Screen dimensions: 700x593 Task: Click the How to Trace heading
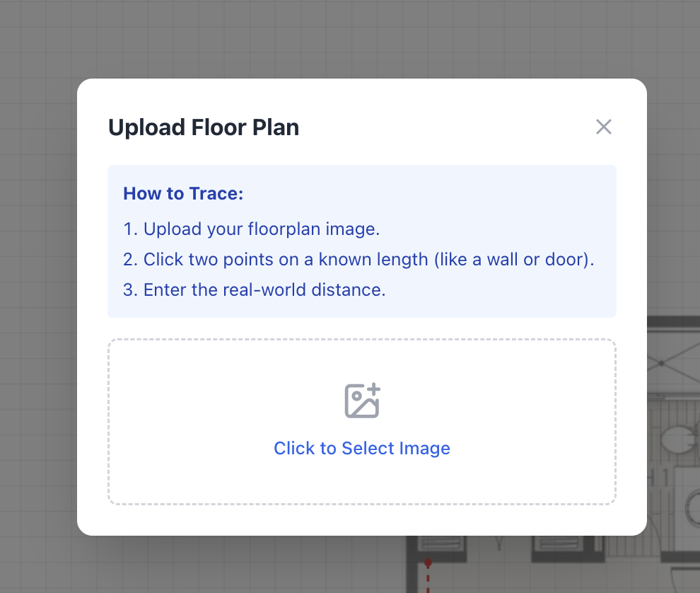point(183,193)
